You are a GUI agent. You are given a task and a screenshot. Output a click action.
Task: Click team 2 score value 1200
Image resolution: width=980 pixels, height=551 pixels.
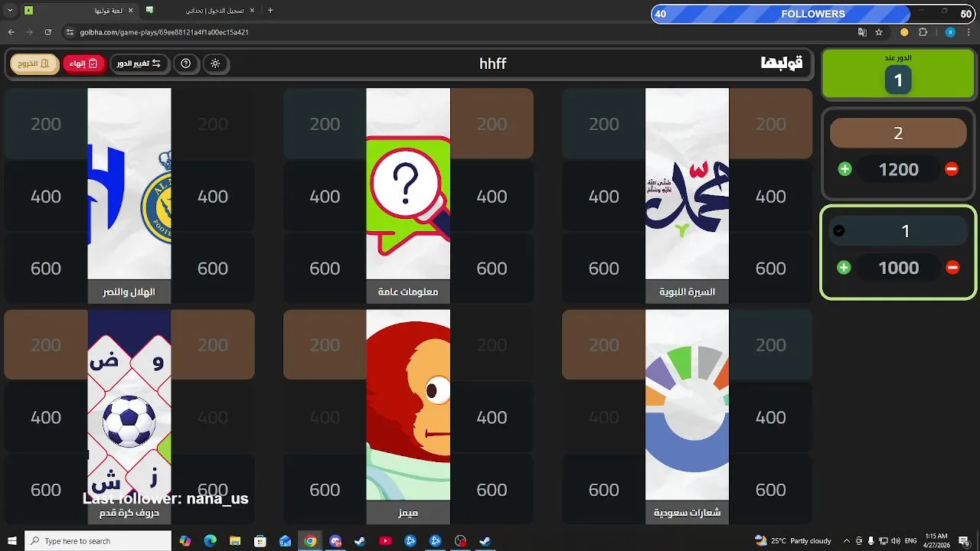tap(898, 170)
